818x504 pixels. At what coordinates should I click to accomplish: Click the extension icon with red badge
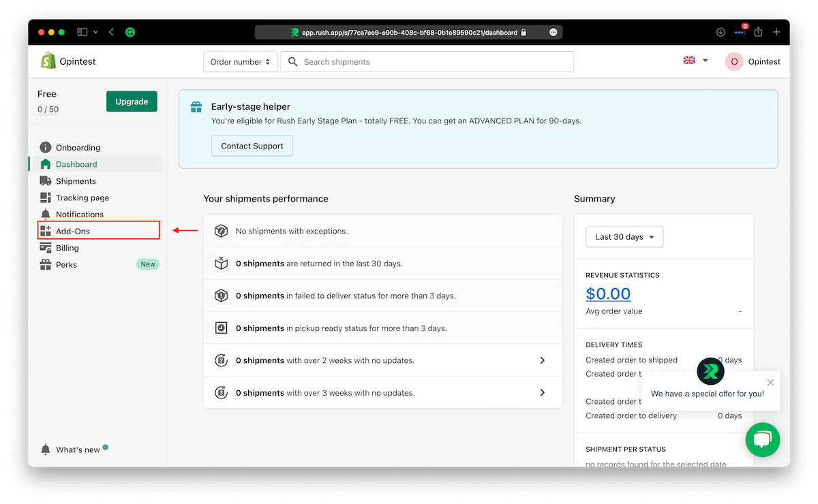point(740,31)
